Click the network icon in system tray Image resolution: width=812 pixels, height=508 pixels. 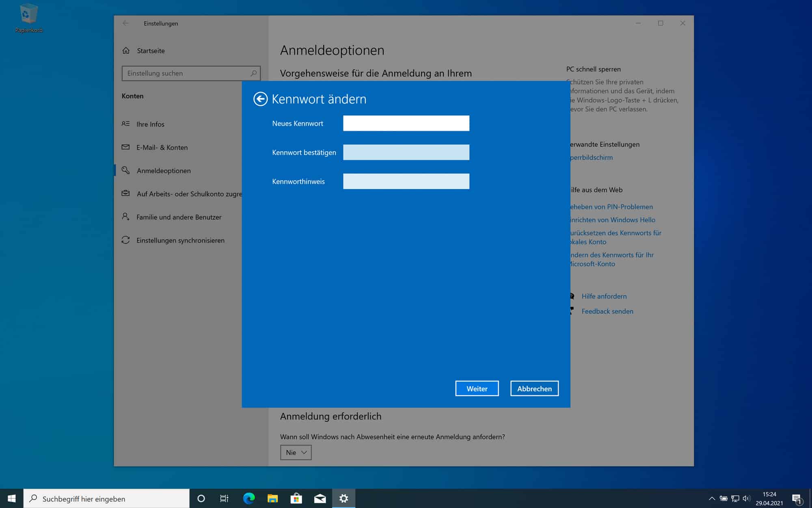735,498
